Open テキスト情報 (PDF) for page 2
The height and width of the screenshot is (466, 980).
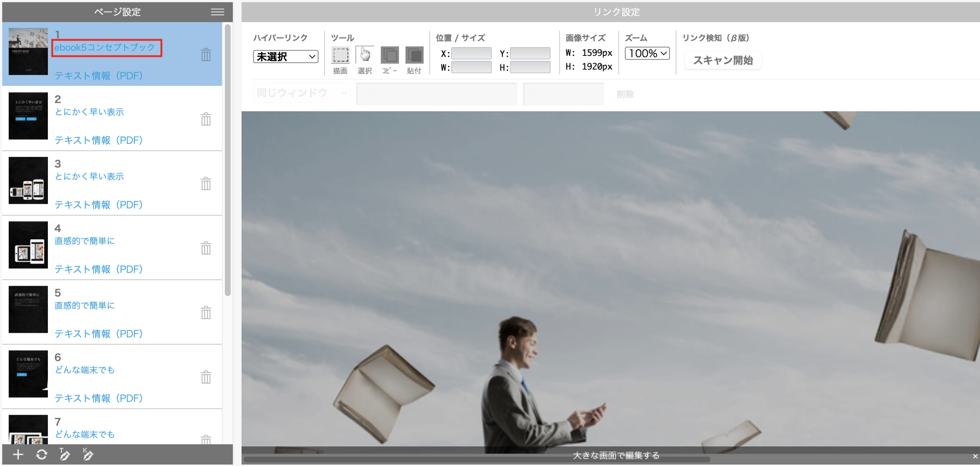98,140
